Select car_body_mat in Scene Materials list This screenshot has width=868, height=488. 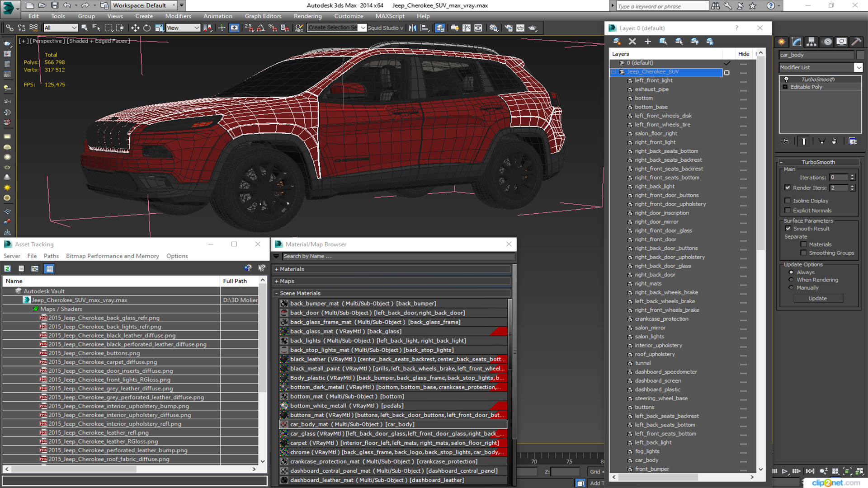393,425
